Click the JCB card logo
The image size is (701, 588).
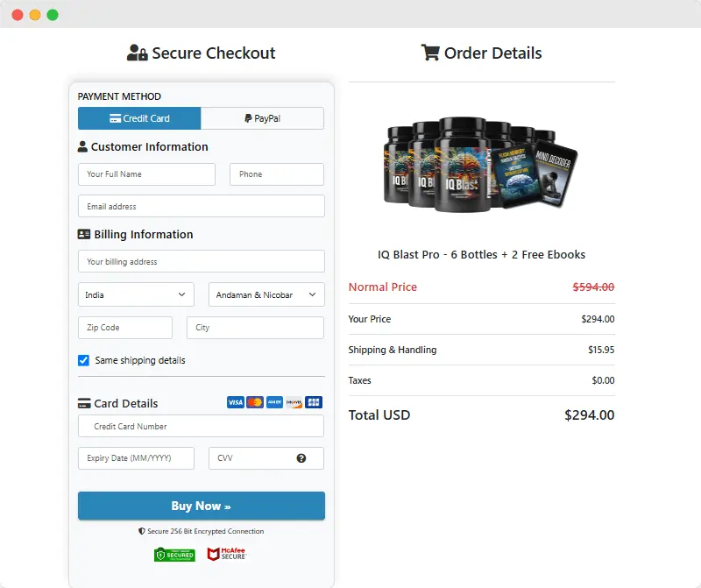314,402
